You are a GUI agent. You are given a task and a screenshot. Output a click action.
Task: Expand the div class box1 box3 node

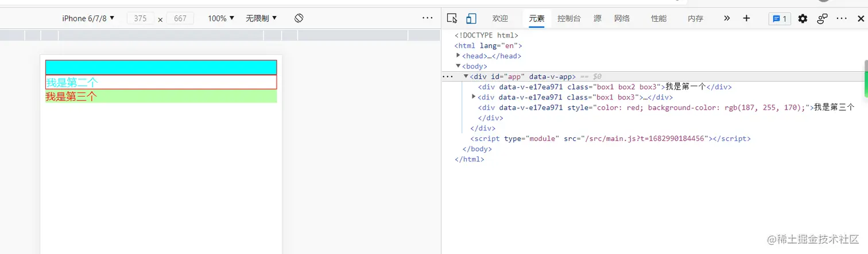pyautogui.click(x=474, y=97)
